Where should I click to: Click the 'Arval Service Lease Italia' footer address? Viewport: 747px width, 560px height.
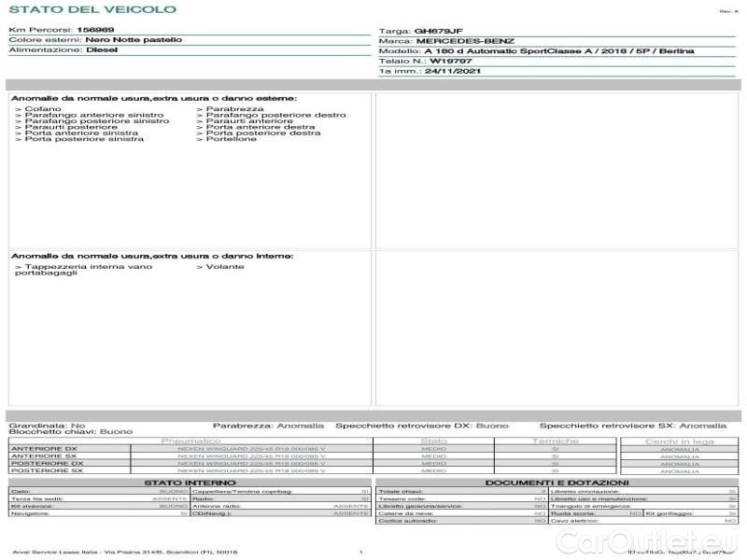coord(125,553)
